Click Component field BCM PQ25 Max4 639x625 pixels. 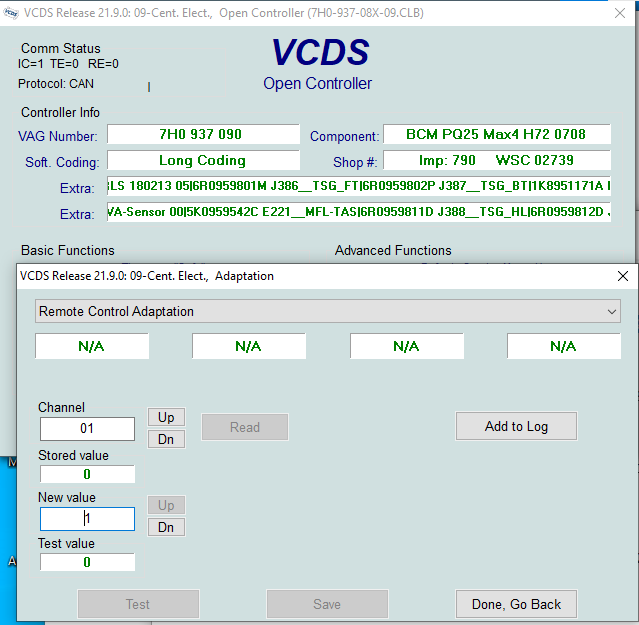click(497, 134)
